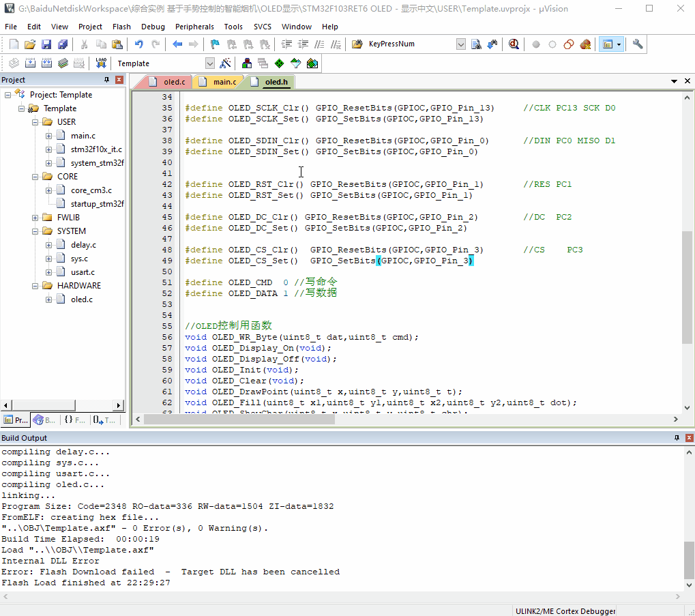695x616 pixels.
Task: Expand the delay.c tree node
Action: pyautogui.click(x=48, y=245)
